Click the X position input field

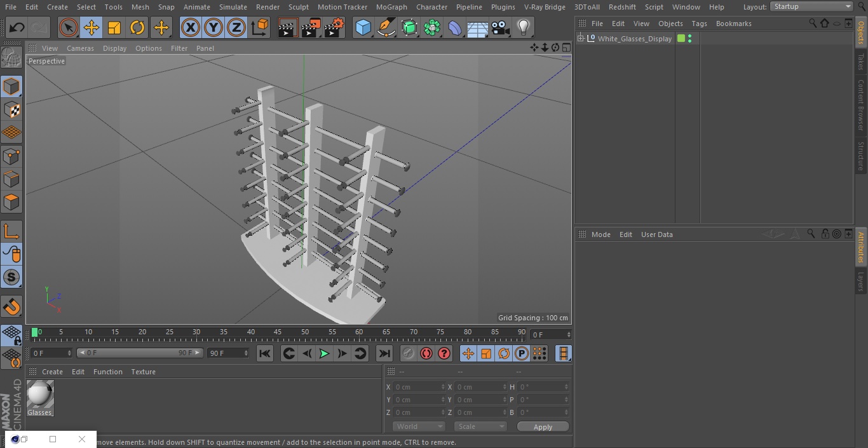(x=419, y=387)
